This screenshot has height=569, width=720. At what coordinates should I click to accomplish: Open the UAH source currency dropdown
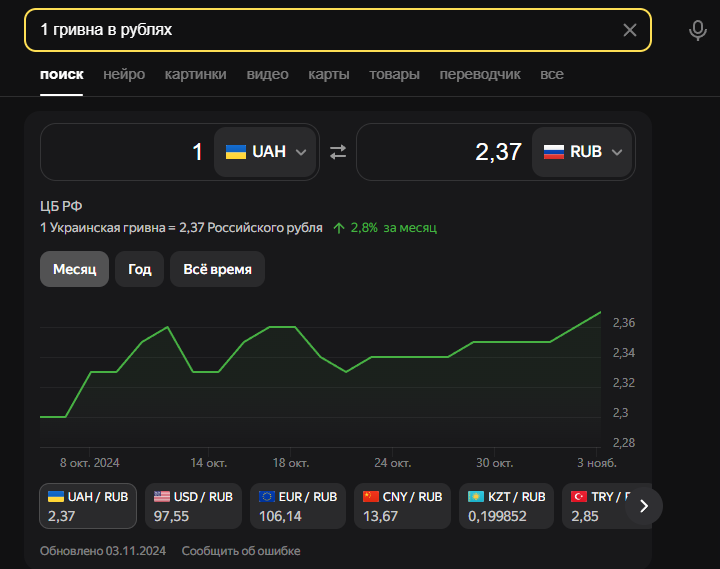click(x=266, y=152)
